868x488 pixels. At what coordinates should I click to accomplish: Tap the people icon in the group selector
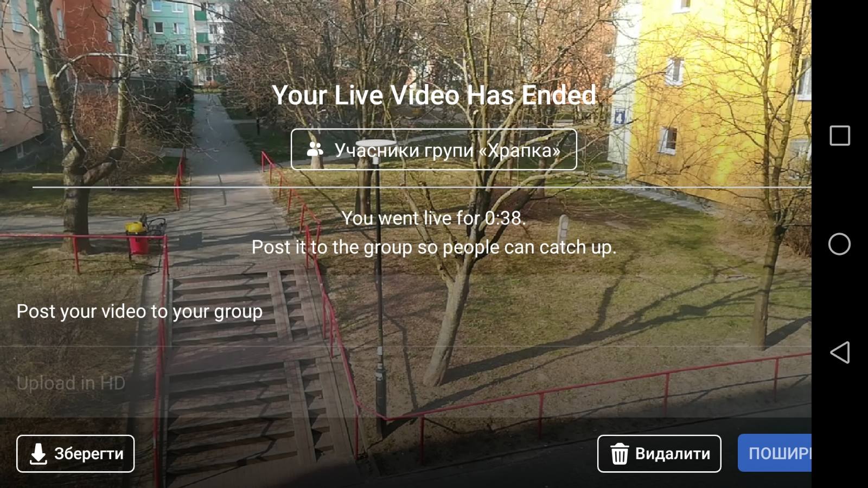pos(315,150)
